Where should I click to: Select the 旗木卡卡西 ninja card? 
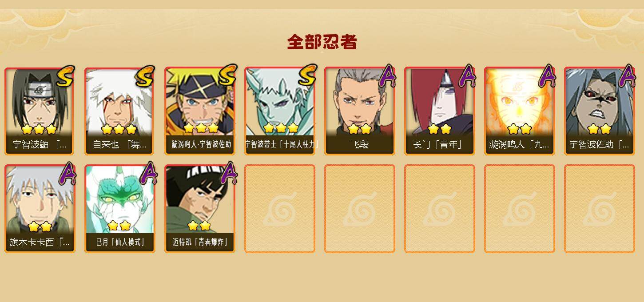(40, 209)
